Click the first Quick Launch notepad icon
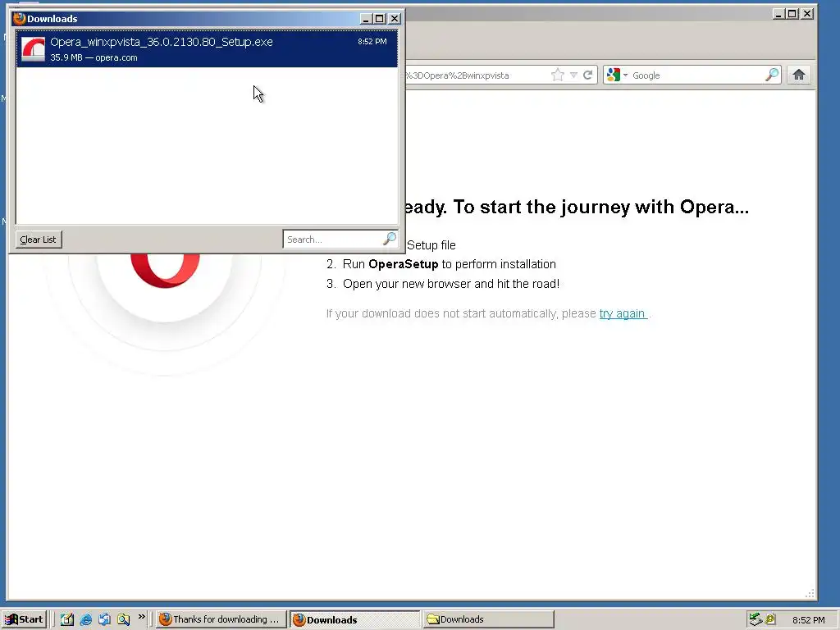Viewport: 840px width, 630px height. click(x=67, y=619)
